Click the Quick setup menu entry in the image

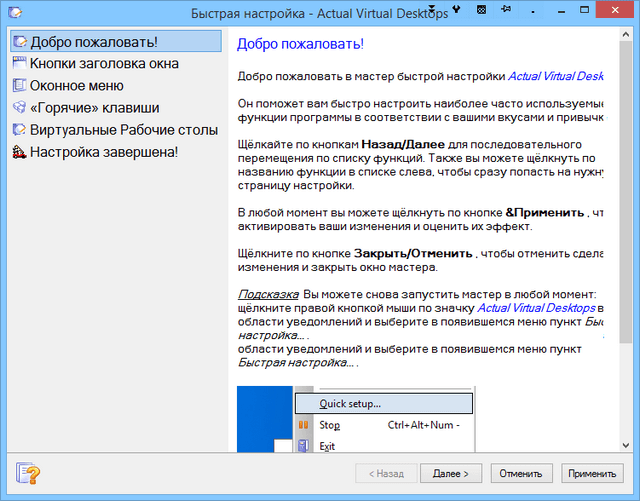[384, 403]
